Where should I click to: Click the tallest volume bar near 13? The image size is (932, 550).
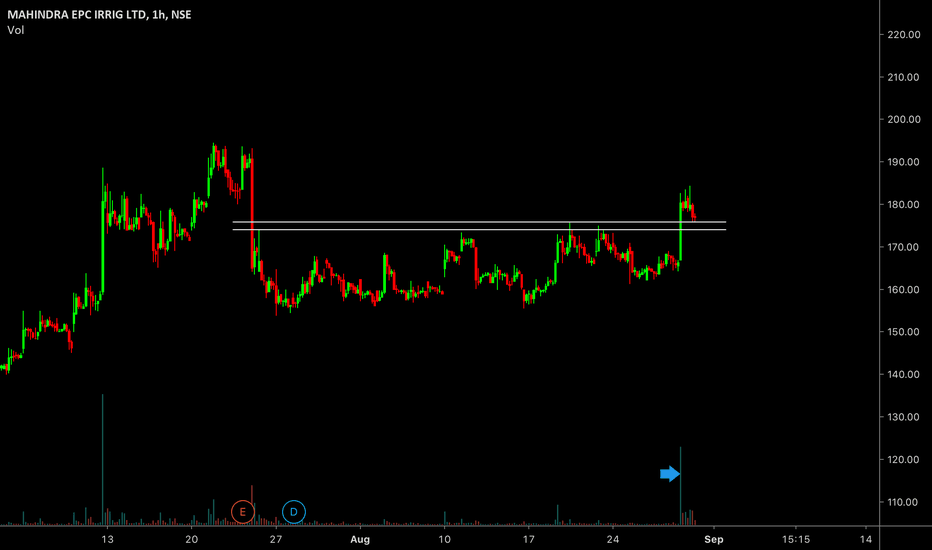click(102, 460)
